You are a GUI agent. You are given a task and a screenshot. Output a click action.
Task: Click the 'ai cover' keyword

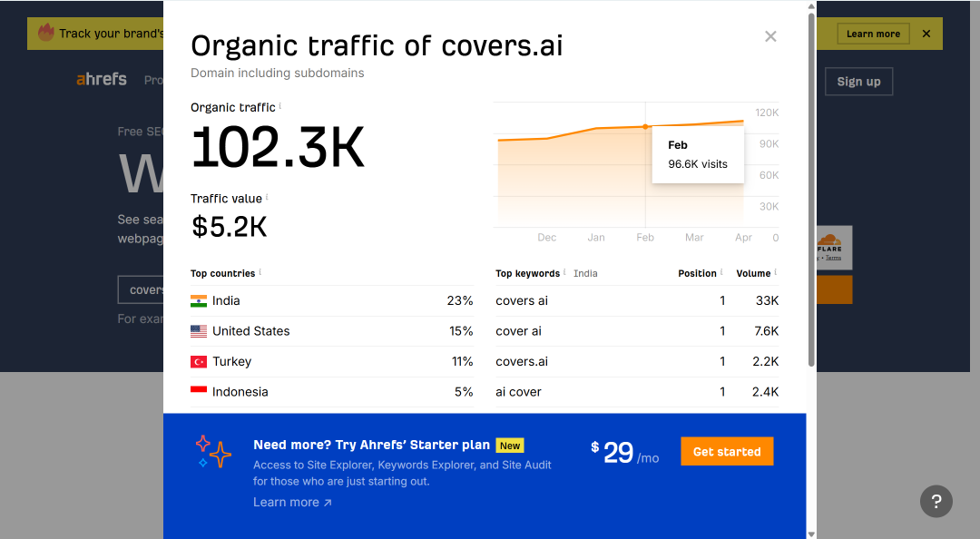[x=519, y=392]
